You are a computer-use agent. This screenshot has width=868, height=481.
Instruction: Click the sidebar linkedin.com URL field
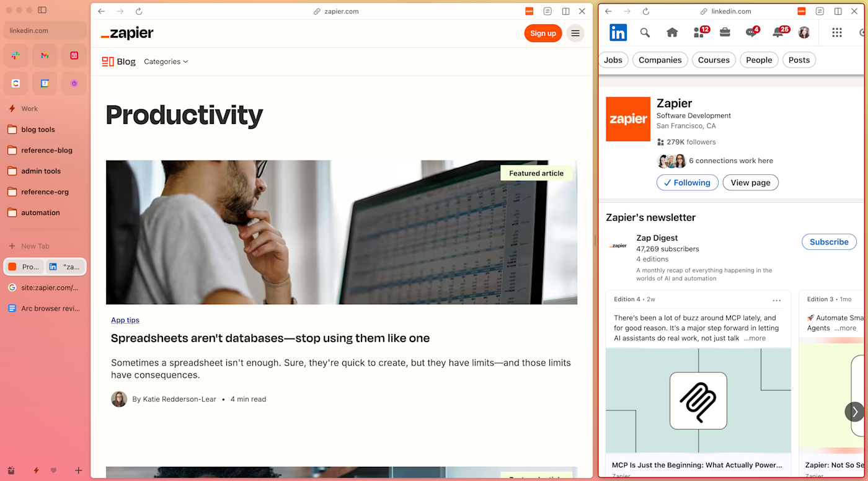[45, 30]
